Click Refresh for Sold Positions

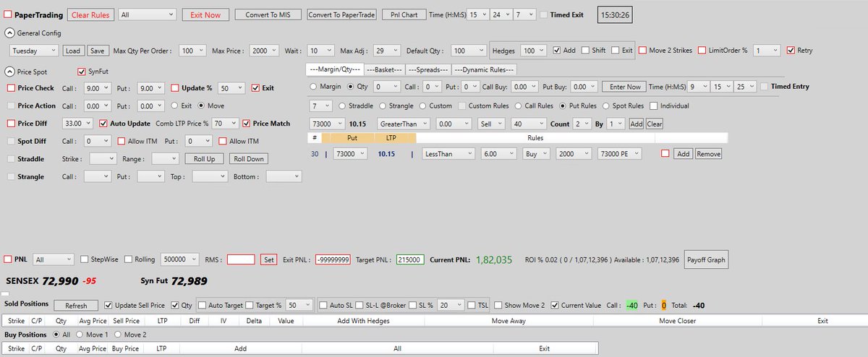point(75,306)
